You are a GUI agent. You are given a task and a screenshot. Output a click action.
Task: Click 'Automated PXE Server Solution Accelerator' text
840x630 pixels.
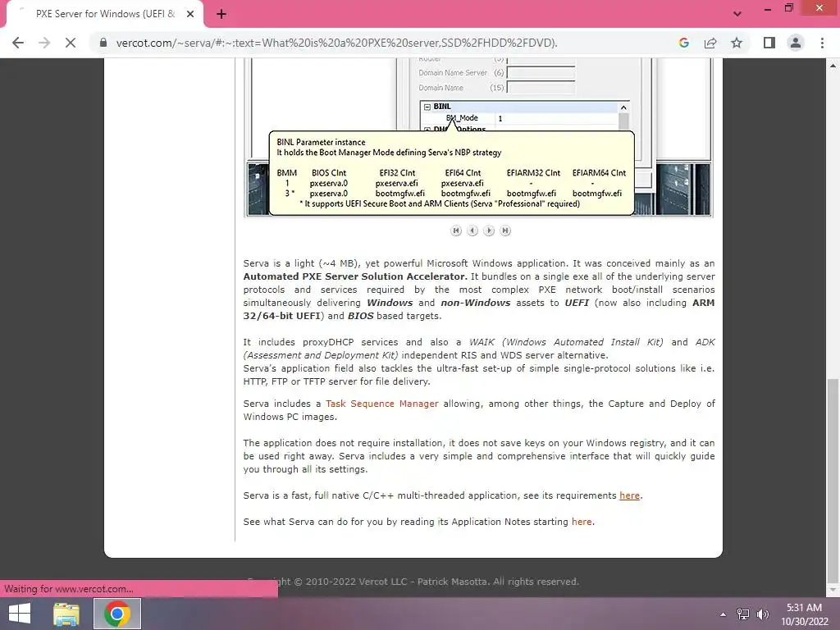click(356, 276)
